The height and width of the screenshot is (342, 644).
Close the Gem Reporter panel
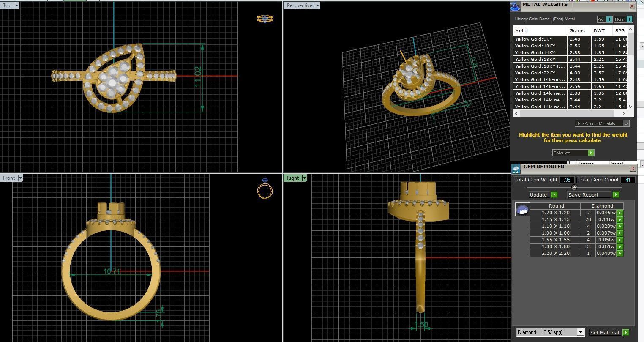[x=633, y=168]
